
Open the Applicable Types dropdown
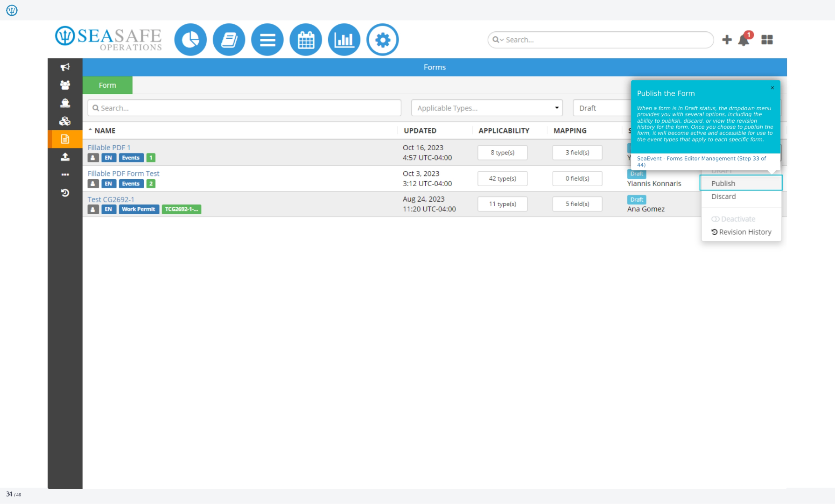[x=487, y=108]
